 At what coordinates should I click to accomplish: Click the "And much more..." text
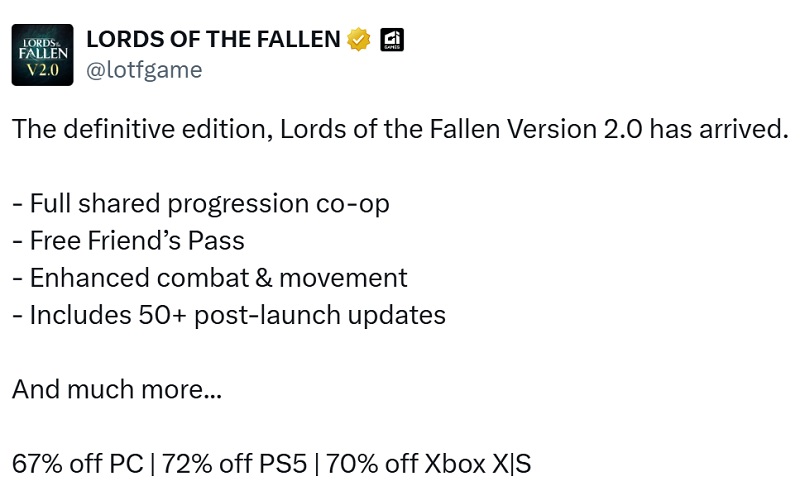(117, 389)
